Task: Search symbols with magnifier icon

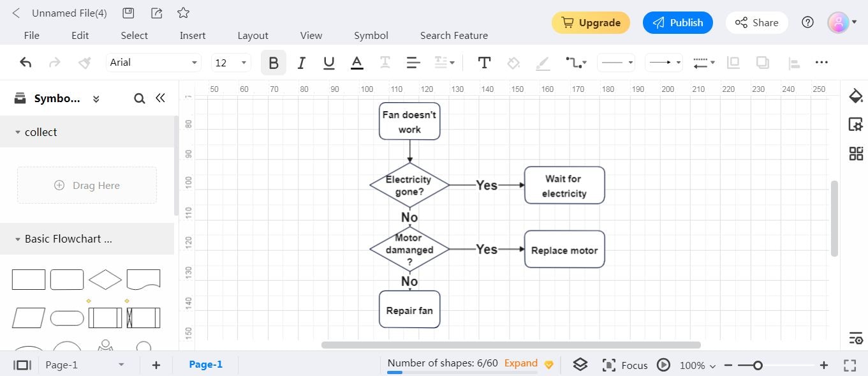Action: pyautogui.click(x=140, y=99)
